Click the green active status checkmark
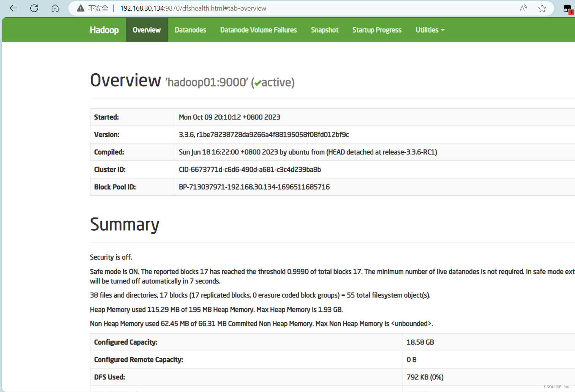 click(x=258, y=83)
